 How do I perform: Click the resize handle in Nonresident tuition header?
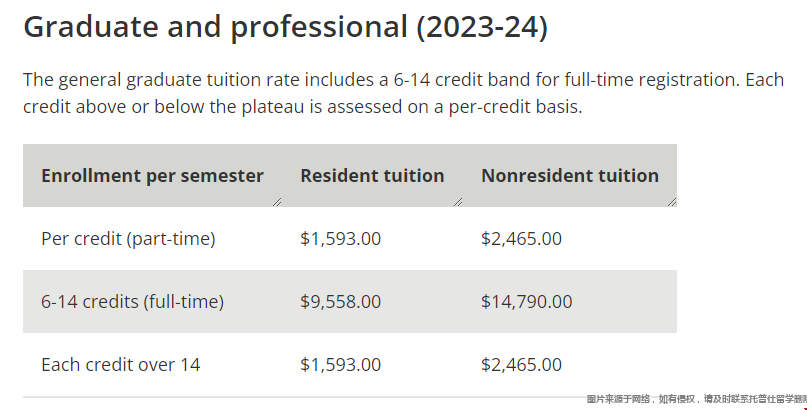pos(672,201)
